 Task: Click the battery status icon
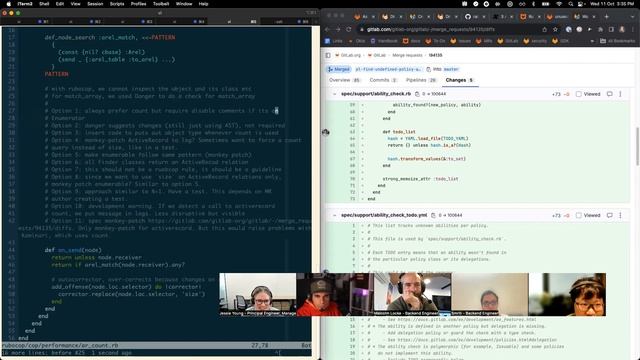545,4
